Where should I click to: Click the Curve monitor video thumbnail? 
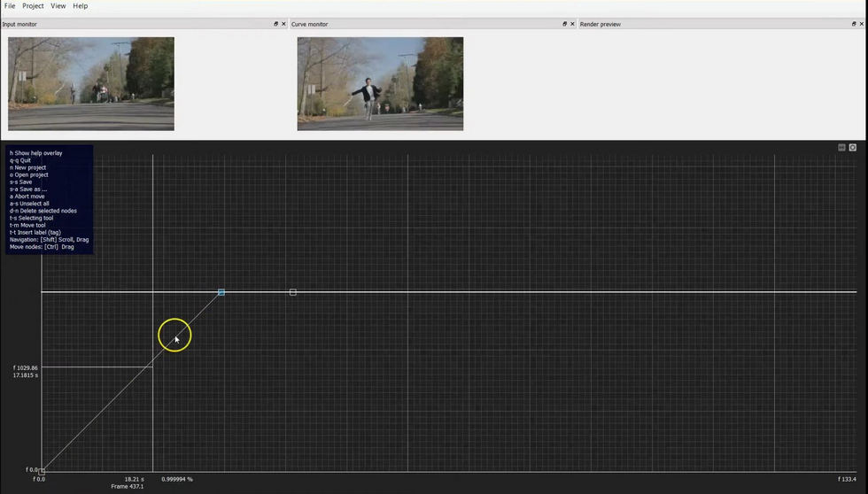(x=380, y=84)
